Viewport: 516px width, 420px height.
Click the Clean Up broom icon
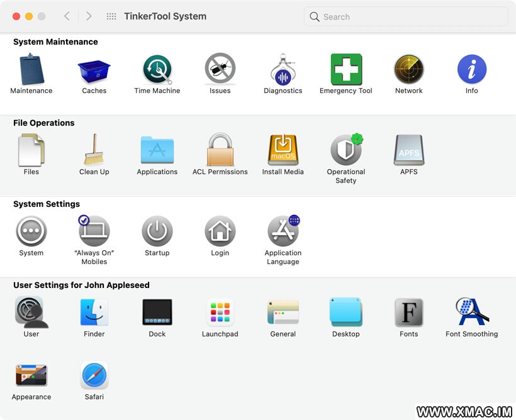[x=94, y=150]
